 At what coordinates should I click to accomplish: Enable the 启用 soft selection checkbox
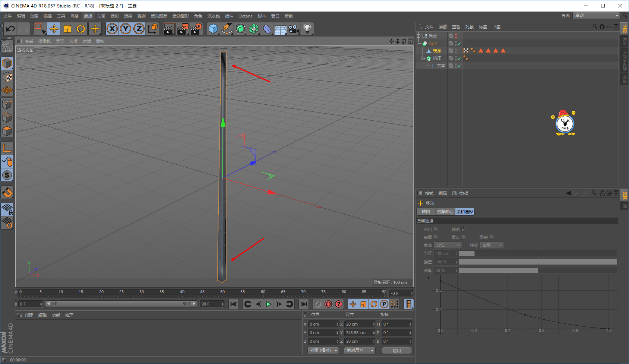tap(436, 229)
